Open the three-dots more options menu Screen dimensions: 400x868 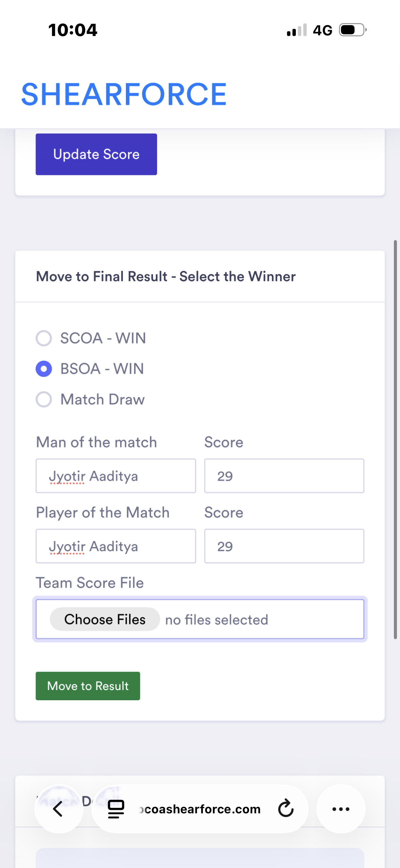pos(341,809)
